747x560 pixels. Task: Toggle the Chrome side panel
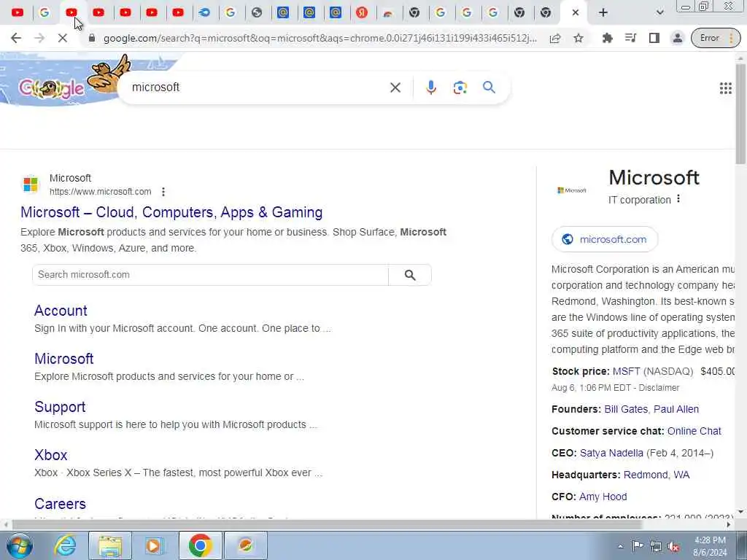[x=654, y=38]
